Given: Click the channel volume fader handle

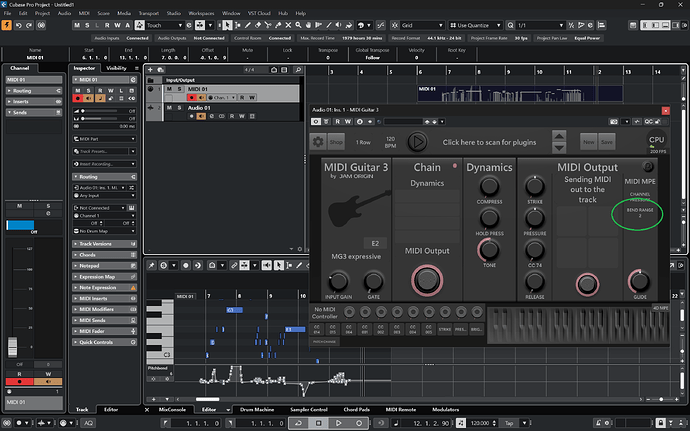Looking at the screenshot, I should (12, 347).
